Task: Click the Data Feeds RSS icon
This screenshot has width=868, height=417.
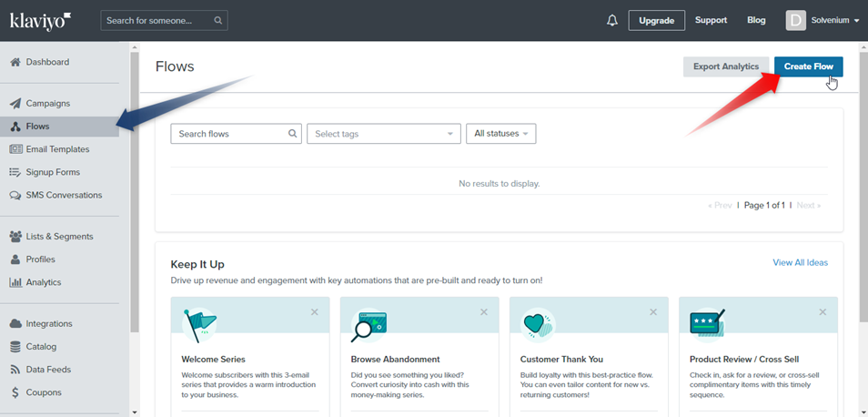Action: 15,370
